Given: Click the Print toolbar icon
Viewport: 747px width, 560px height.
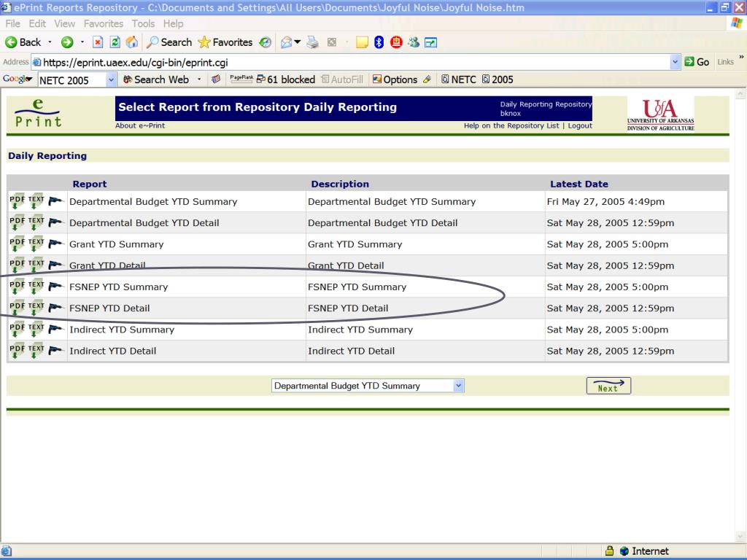Looking at the screenshot, I should coord(312,42).
